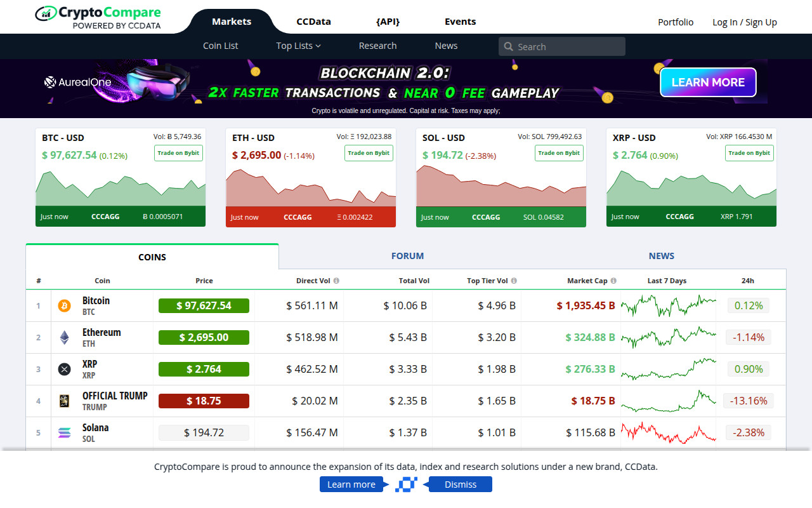
Task: Click the XRP - USD price chart
Action: 691,188
